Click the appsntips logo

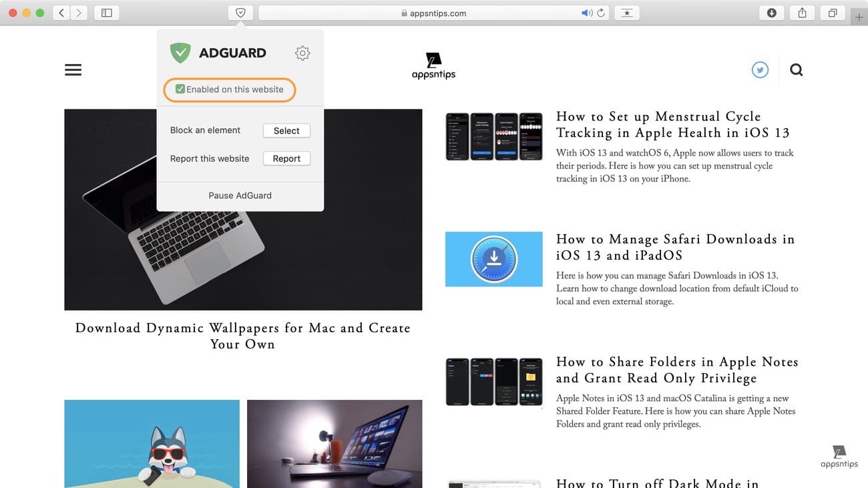(433, 64)
